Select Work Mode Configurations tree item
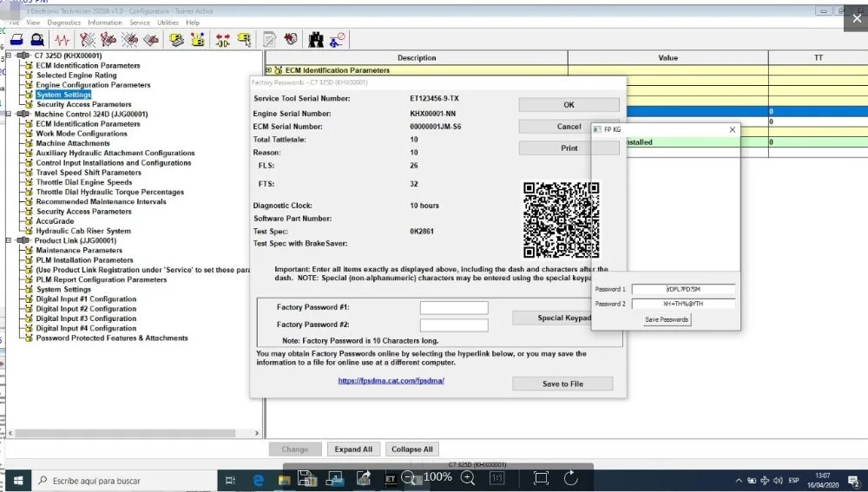The image size is (868, 492). [x=82, y=134]
